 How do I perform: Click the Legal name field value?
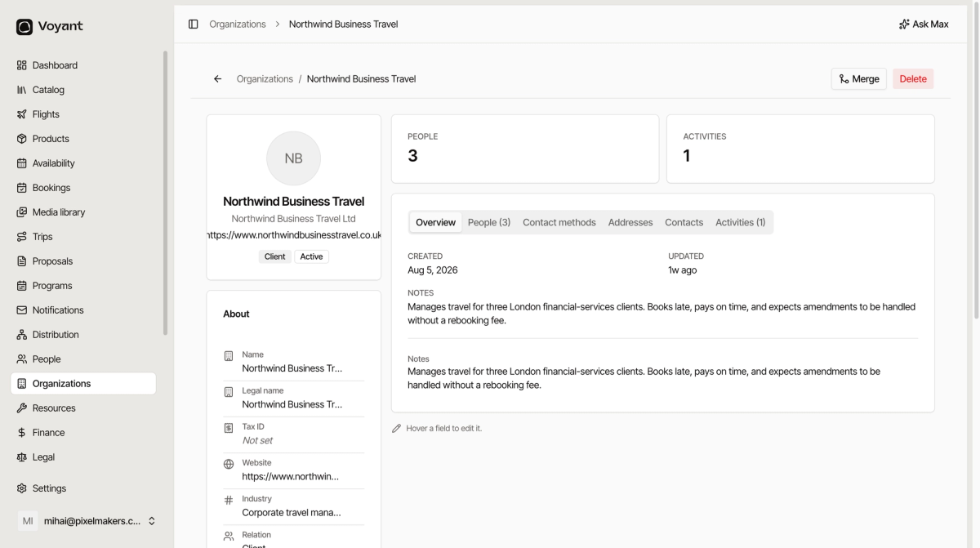(x=292, y=404)
